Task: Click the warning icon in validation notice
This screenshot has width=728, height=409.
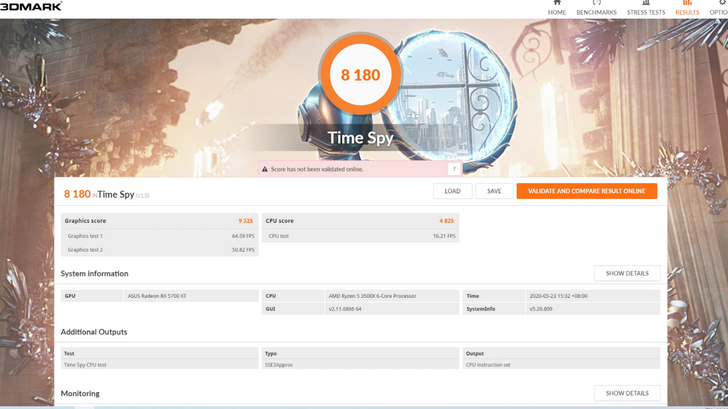Action: [x=266, y=169]
